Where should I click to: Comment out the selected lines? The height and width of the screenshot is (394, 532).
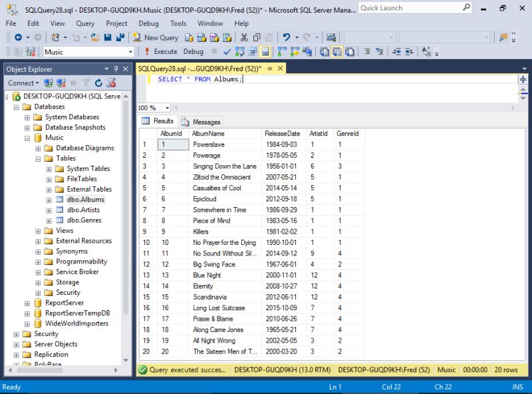point(367,52)
